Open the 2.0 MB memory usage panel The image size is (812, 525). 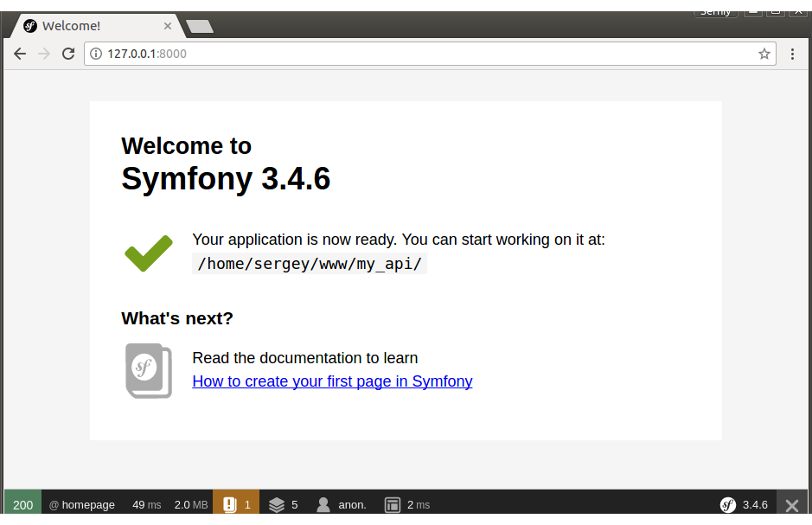pos(191,505)
